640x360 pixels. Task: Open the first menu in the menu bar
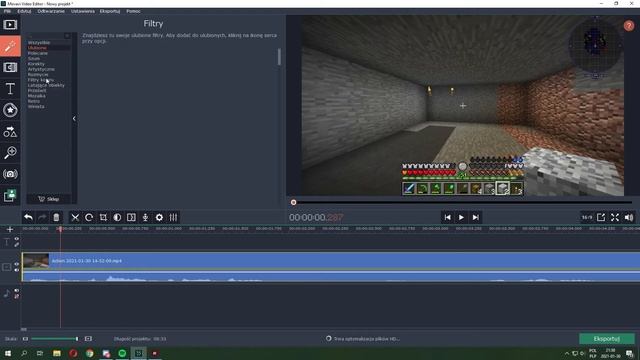click(7, 11)
